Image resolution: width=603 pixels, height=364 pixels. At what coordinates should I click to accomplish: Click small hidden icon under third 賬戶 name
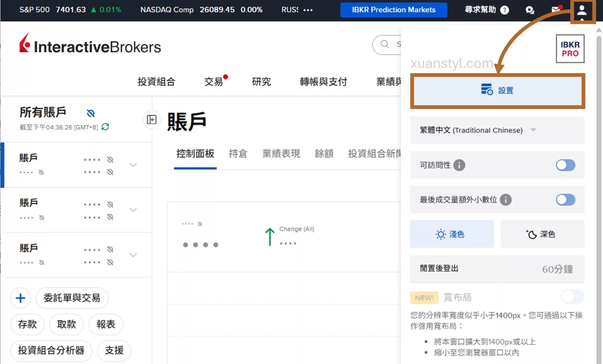coord(42,263)
